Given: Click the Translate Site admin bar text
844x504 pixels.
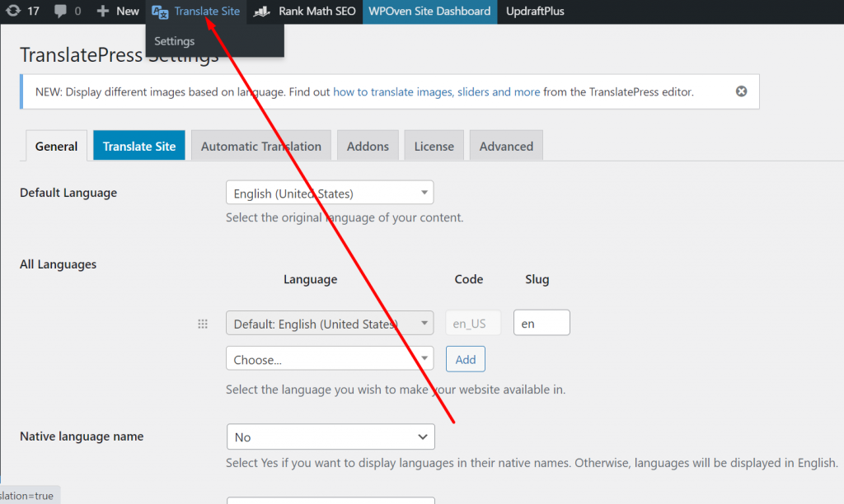Looking at the screenshot, I should click(x=207, y=12).
